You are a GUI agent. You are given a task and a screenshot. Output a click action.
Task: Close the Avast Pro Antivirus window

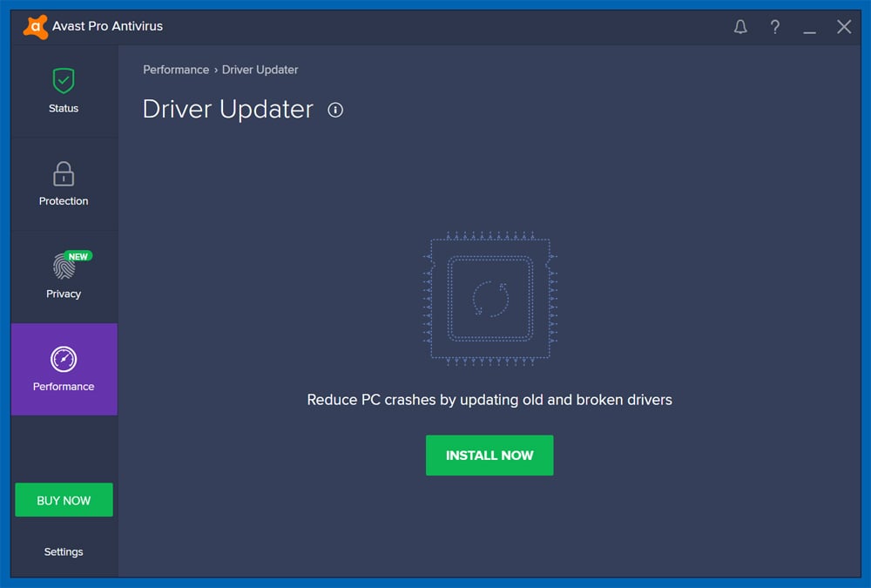(x=844, y=27)
